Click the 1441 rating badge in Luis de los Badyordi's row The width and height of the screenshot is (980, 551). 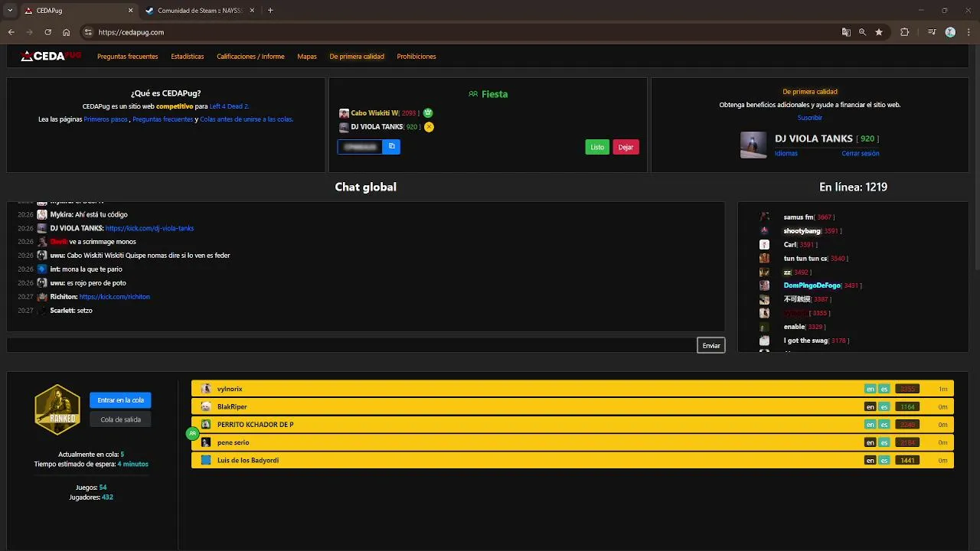907,460
